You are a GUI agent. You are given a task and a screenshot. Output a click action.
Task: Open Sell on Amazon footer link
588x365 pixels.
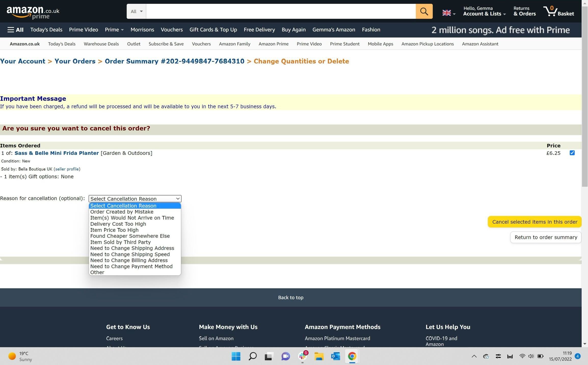click(216, 339)
